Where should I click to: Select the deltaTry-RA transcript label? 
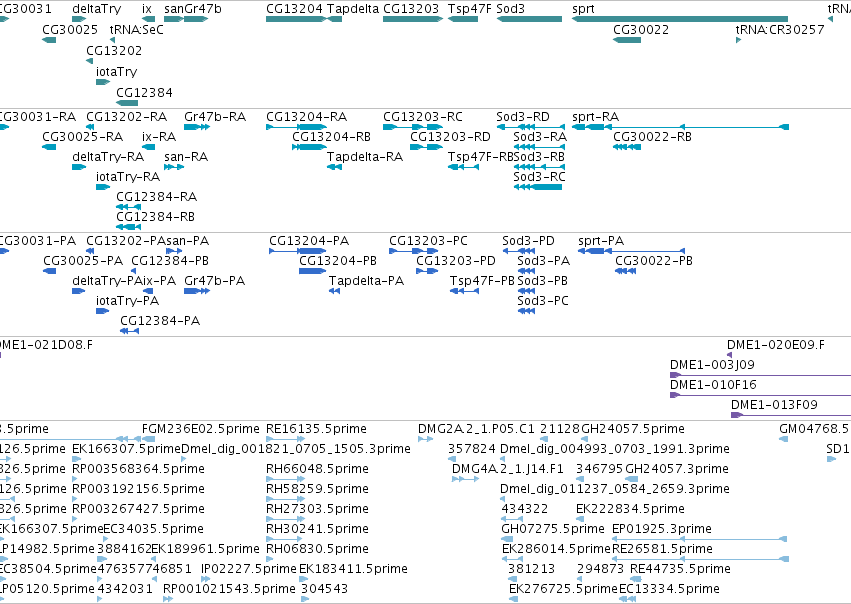tap(108, 157)
